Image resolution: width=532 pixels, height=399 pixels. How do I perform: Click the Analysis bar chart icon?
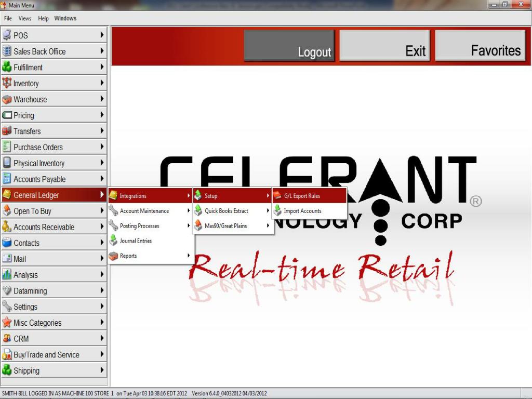click(7, 274)
